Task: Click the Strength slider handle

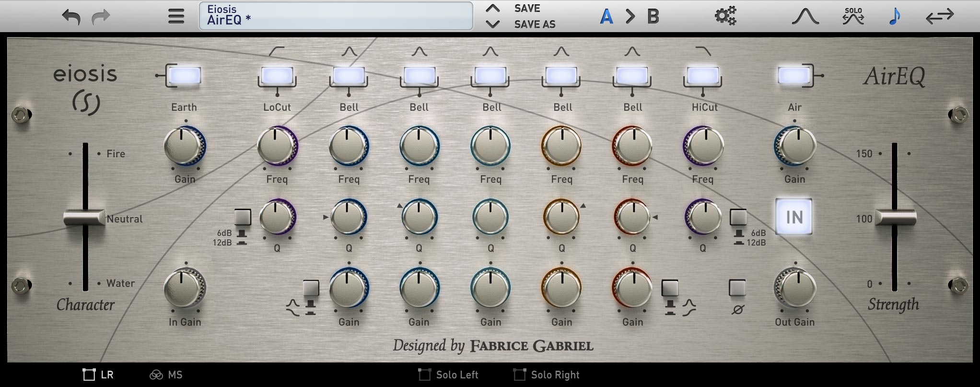Action: (896, 218)
